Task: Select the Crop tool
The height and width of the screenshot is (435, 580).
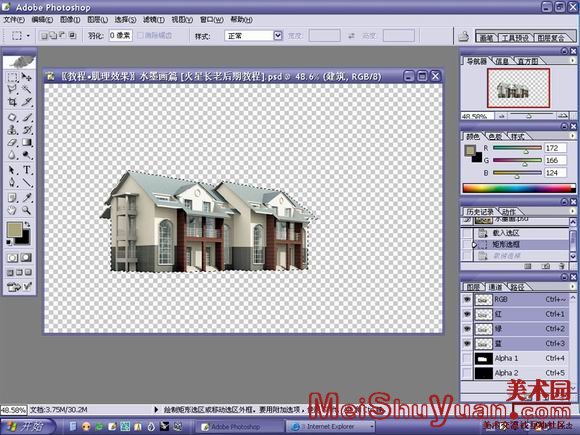Action: point(12,102)
